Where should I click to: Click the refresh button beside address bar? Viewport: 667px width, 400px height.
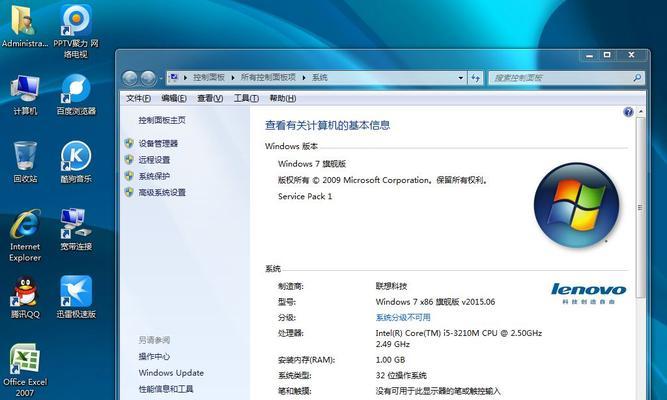point(476,78)
